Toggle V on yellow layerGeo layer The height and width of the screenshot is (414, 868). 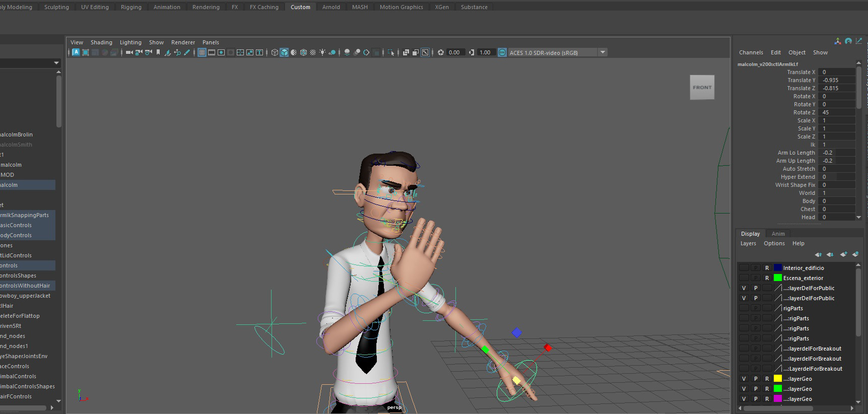coord(744,379)
